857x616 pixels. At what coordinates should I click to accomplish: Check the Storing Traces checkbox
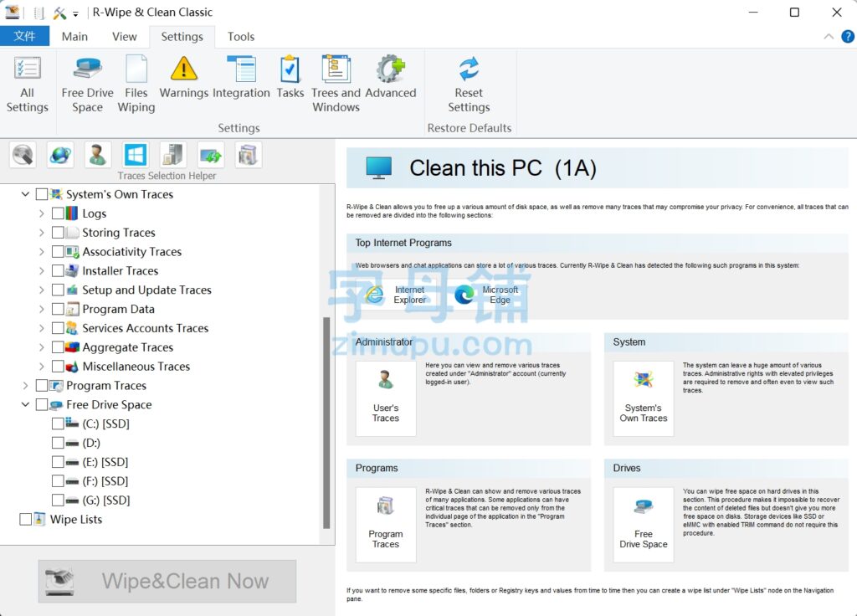pyautogui.click(x=58, y=233)
